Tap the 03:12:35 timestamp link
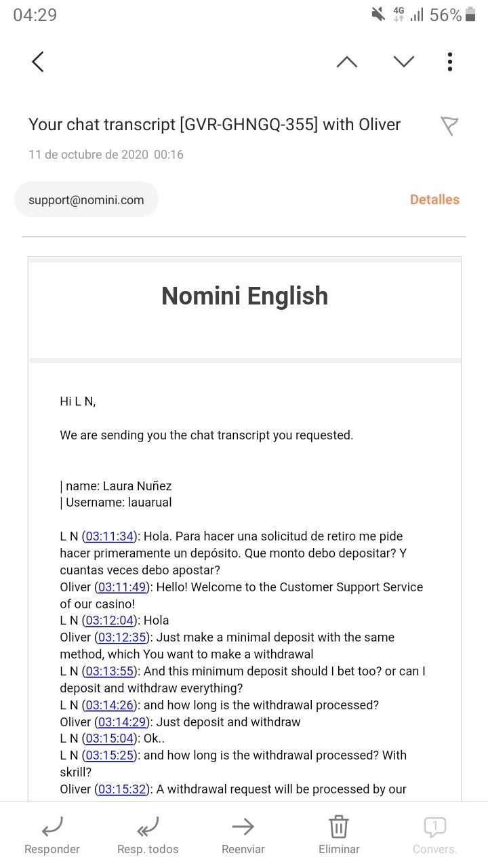The width and height of the screenshot is (488, 868). pyautogui.click(x=122, y=637)
